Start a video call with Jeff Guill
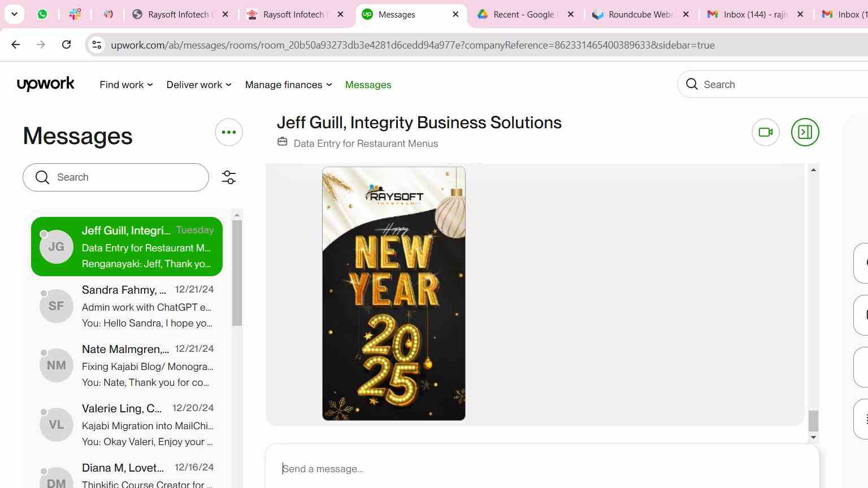868x488 pixels. tap(766, 132)
